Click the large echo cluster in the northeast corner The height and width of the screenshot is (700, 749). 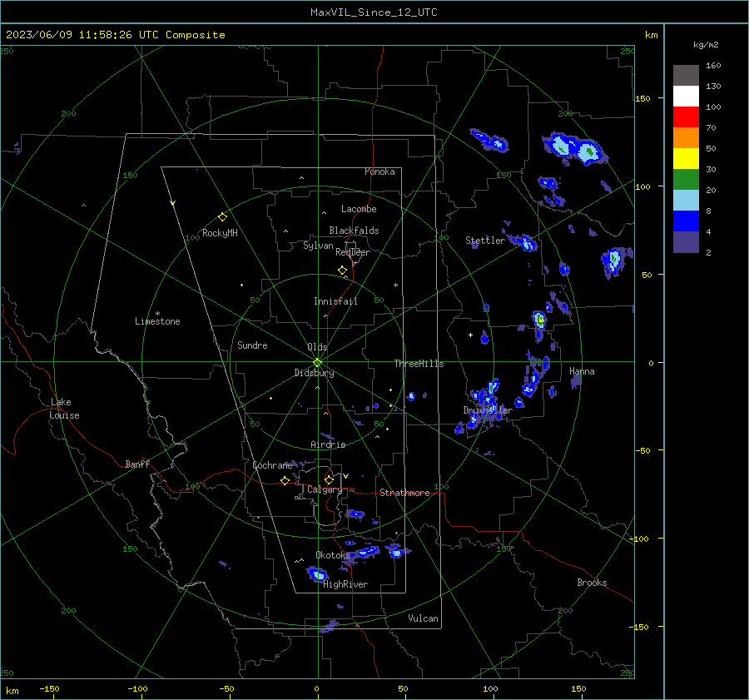point(574,149)
